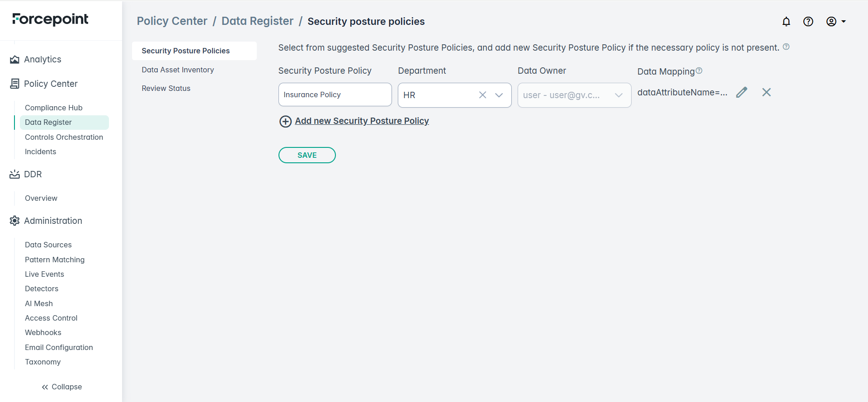This screenshot has height=402, width=868.
Task: Click Add new Security Posture Policy link
Action: coord(362,121)
